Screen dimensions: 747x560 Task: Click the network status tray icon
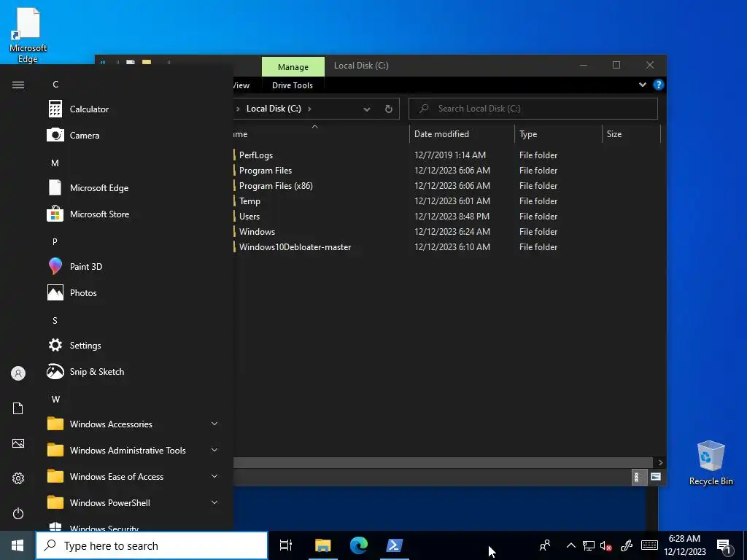589,545
